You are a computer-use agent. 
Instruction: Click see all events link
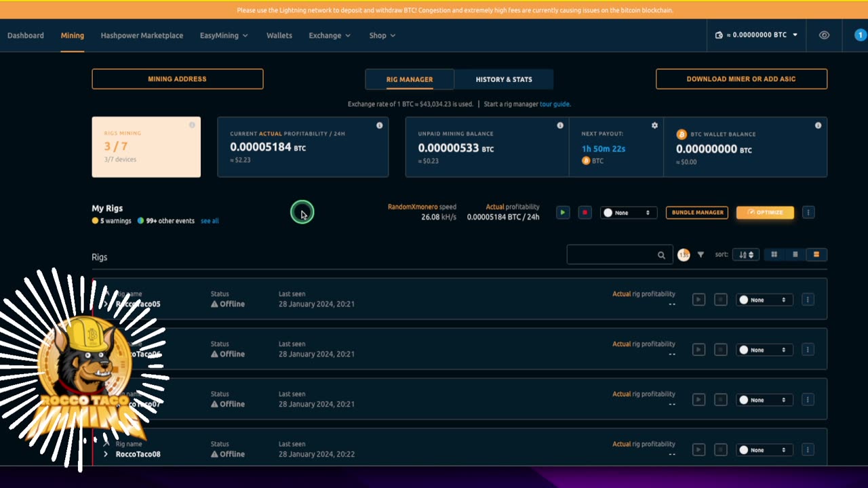click(210, 221)
